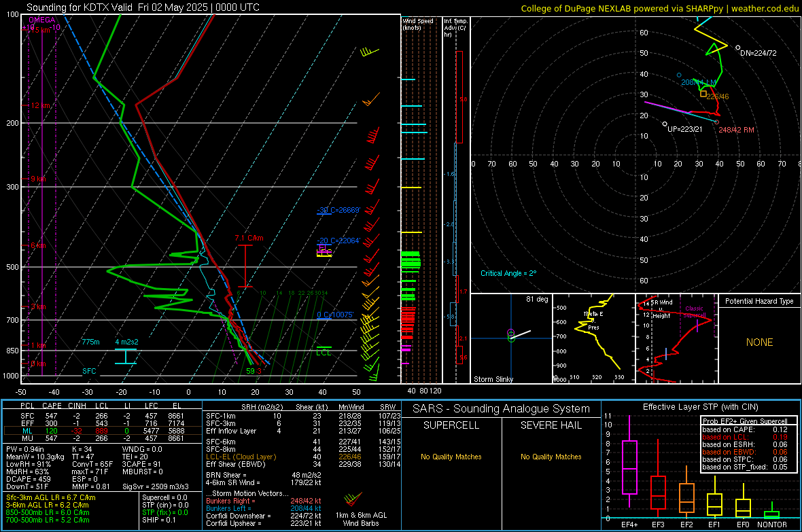The width and height of the screenshot is (802, 532).
Task: Select the OMEGA label on the skew-T
Action: coord(42,20)
